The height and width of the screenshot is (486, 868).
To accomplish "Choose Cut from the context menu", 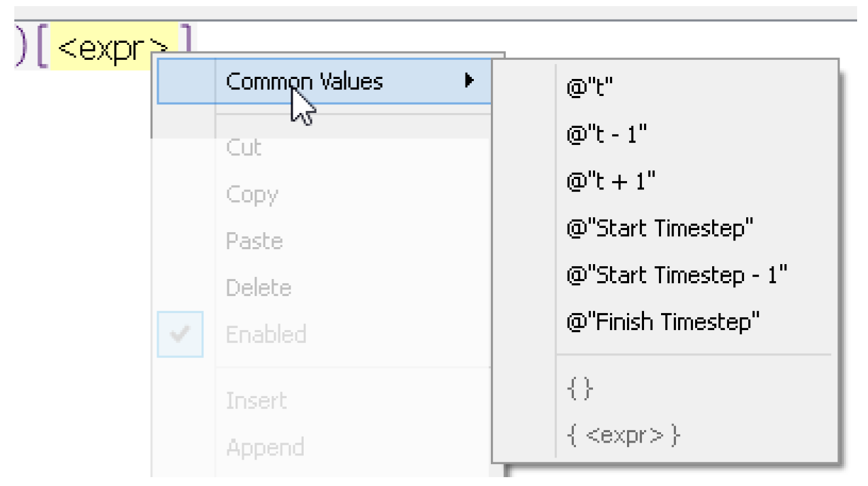I will tap(244, 148).
